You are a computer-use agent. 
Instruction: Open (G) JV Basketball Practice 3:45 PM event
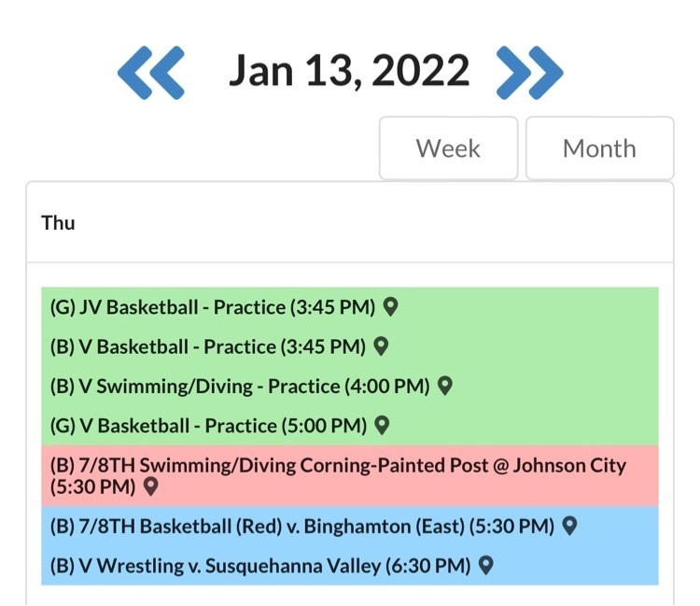212,306
